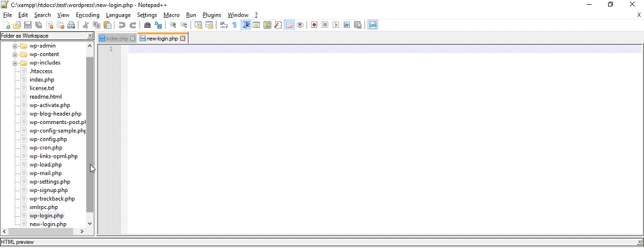
Task: Click the Undo arrow icon
Action: [122, 25]
